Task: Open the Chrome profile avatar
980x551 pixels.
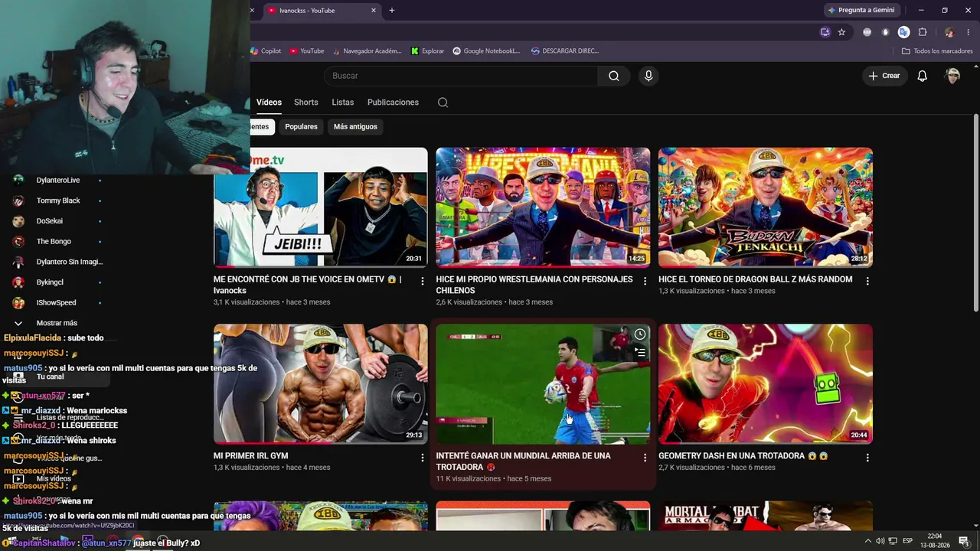Action: (949, 32)
